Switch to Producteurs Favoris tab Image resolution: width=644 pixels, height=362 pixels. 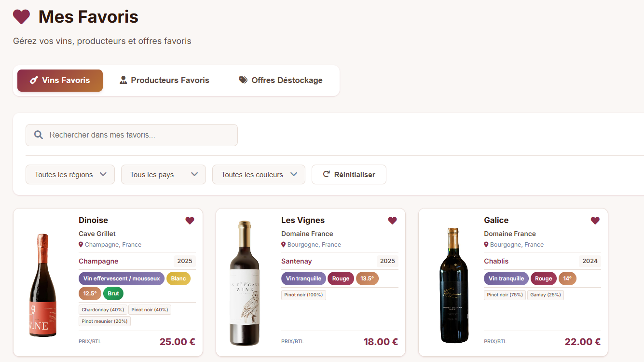[x=164, y=80]
